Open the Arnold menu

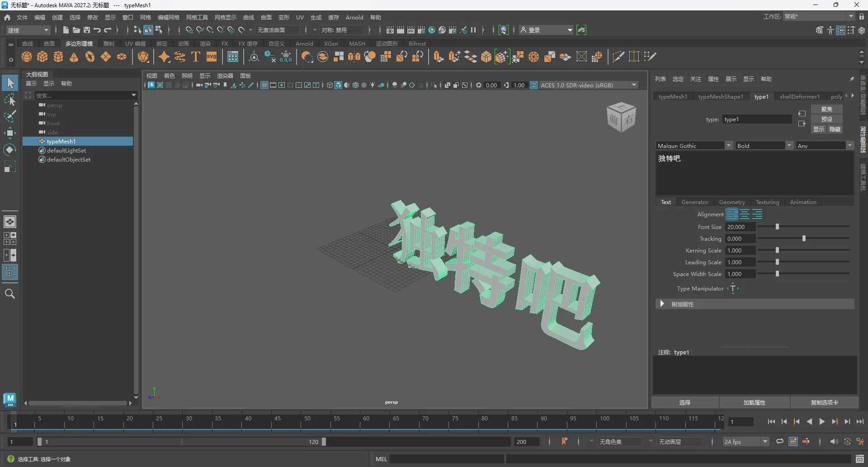pos(354,17)
